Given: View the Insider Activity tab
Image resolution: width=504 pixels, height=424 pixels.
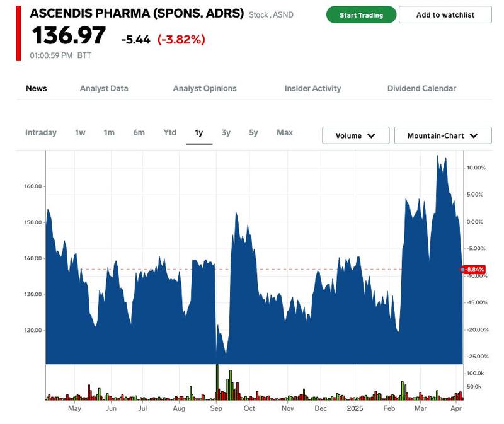Looking at the screenshot, I should click(312, 88).
